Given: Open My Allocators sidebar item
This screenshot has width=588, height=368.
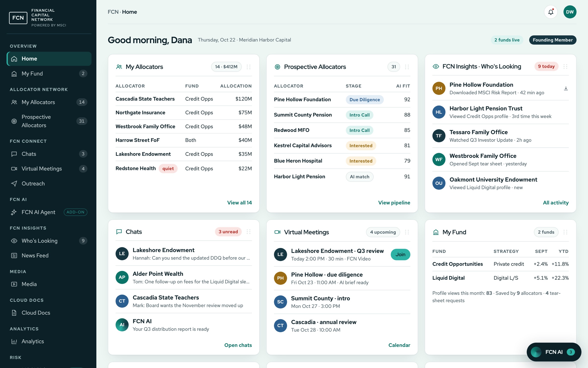Looking at the screenshot, I should (x=49, y=102).
